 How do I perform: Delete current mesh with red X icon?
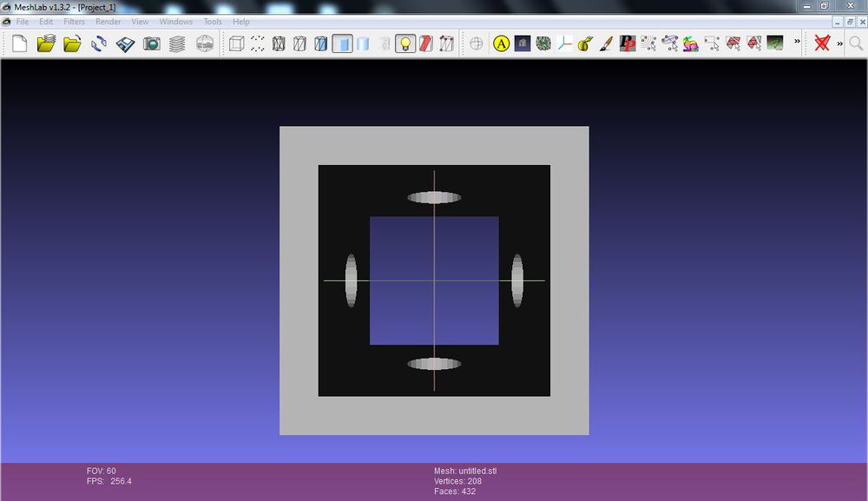point(822,43)
